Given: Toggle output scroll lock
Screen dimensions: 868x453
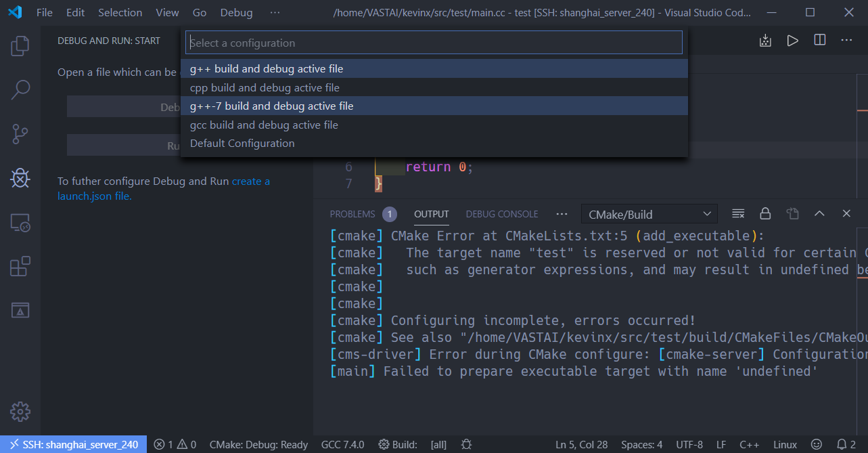Looking at the screenshot, I should pyautogui.click(x=765, y=214).
